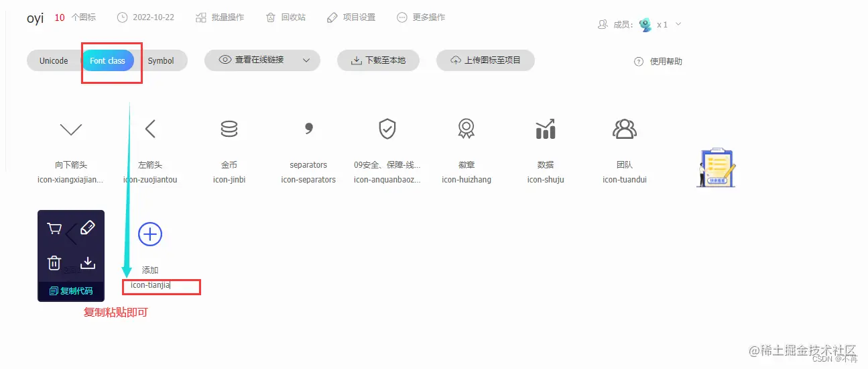Click 下载至本地 to download locally
This screenshot has width=868, height=369.
tap(378, 60)
